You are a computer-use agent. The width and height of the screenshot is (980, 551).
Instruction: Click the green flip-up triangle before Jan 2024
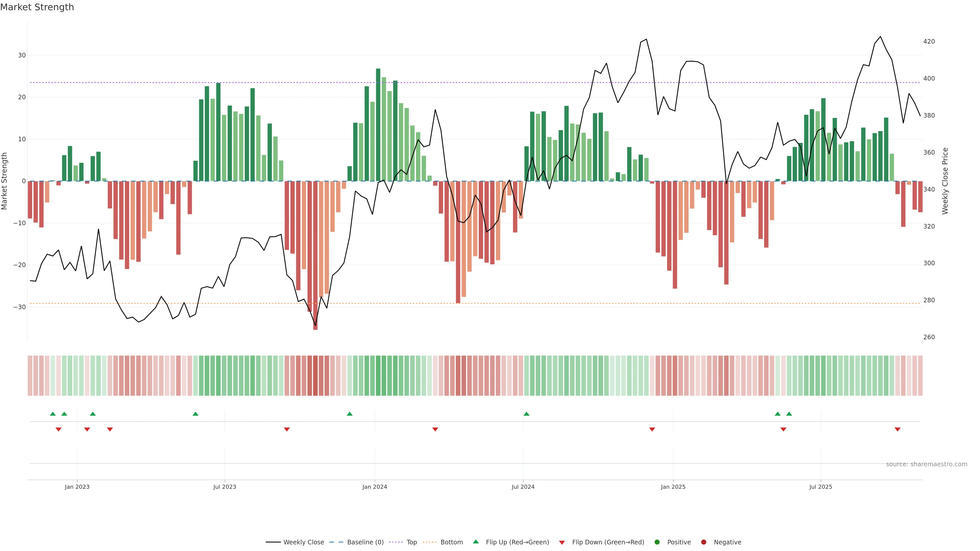(350, 414)
